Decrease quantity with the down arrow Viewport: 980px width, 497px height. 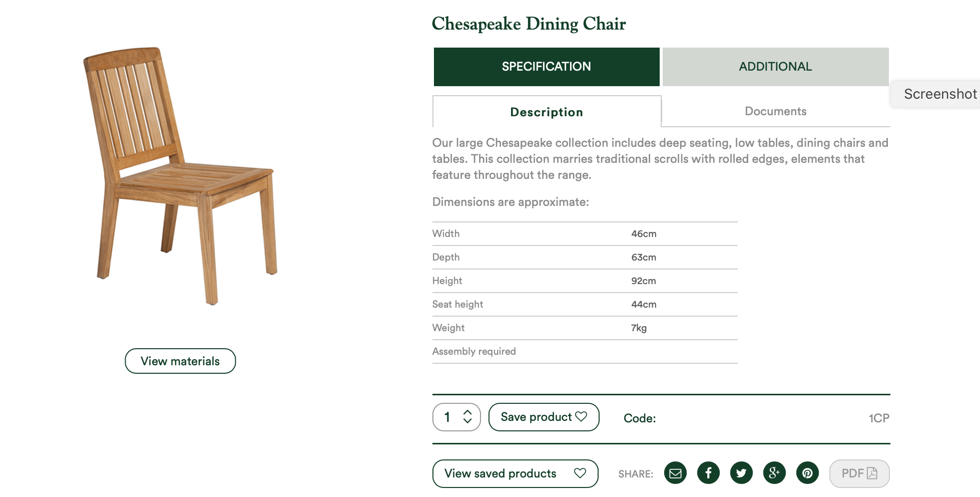(467, 421)
